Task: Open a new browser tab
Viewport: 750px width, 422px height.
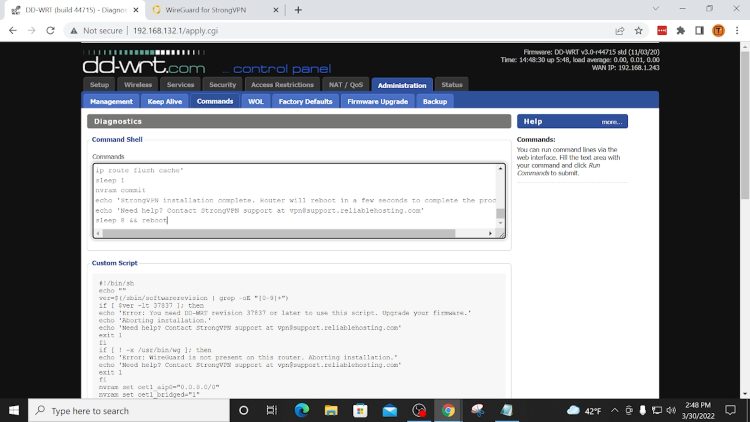Action: tap(298, 10)
